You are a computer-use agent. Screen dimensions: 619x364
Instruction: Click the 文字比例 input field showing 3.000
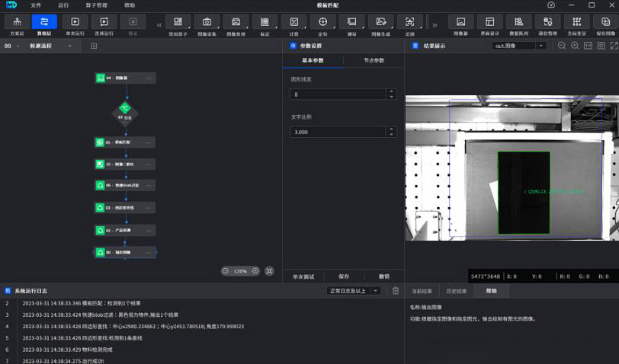(338, 132)
